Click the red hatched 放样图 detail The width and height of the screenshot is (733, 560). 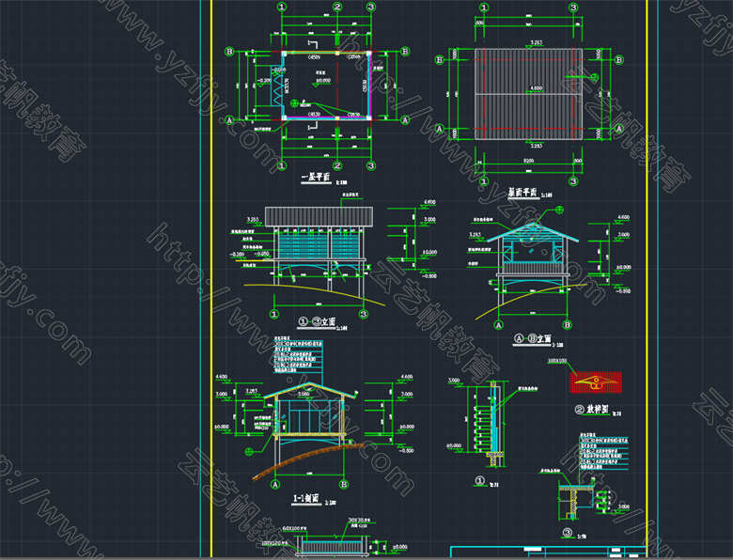point(596,381)
